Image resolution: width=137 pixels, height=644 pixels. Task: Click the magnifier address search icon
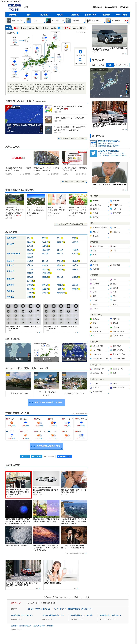80,60
